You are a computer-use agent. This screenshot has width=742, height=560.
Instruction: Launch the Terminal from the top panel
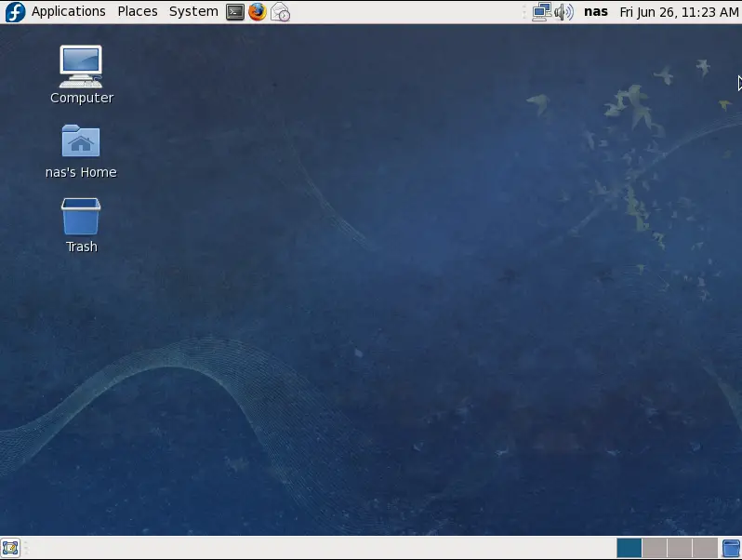[235, 12]
